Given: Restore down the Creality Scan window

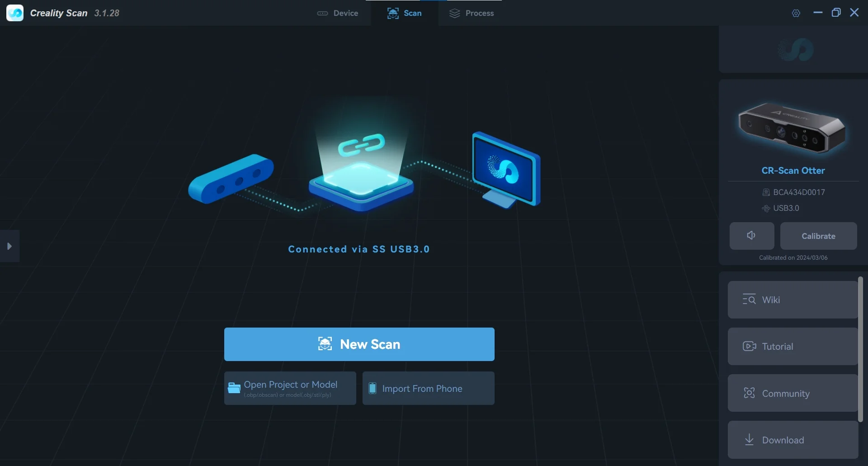Looking at the screenshot, I should (836, 13).
